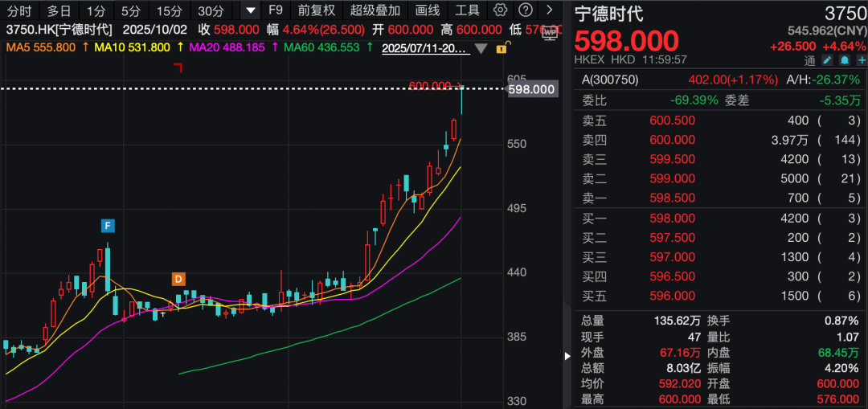This screenshot has width=868, height=409.
Task: Open the date range dropdown triangle
Action: click(481, 48)
